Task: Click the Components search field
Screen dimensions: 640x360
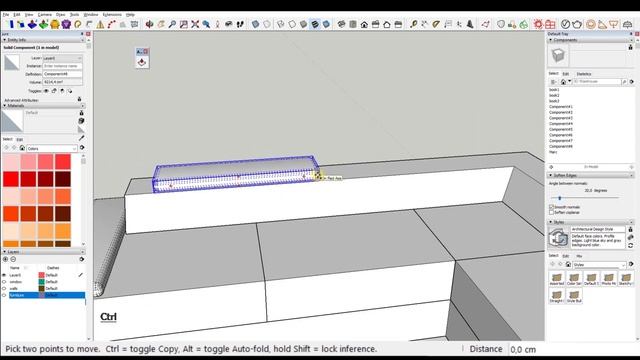Action: tap(597, 82)
